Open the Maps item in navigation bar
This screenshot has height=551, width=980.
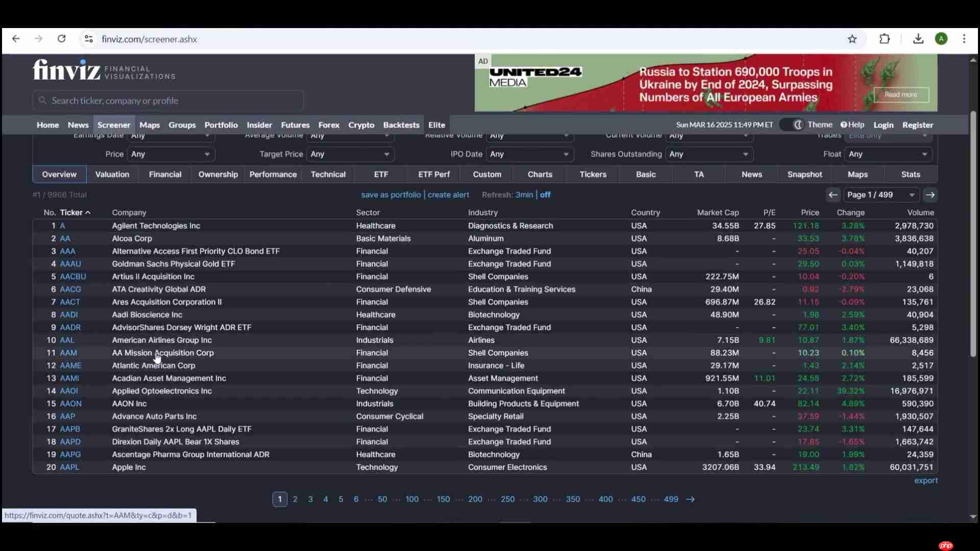150,125
